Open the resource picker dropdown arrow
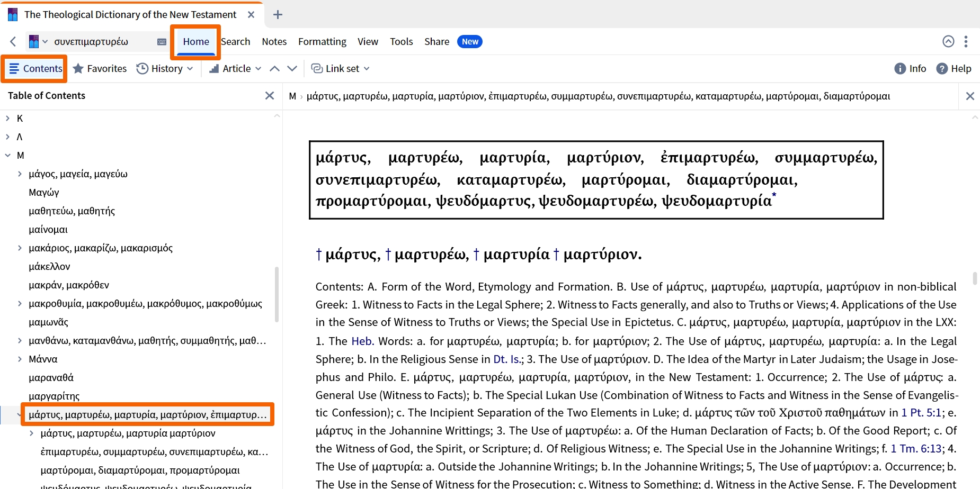Screen dimensions: 980x489 pyautogui.click(x=45, y=41)
